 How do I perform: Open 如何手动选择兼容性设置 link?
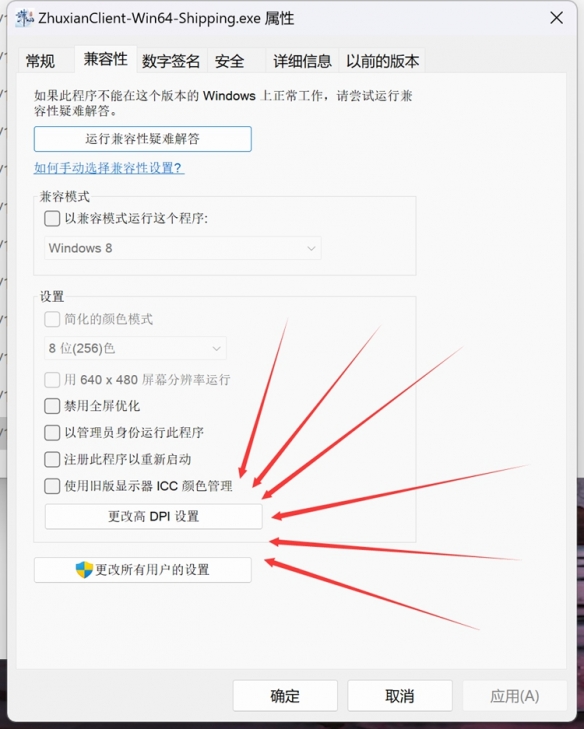[x=109, y=168]
